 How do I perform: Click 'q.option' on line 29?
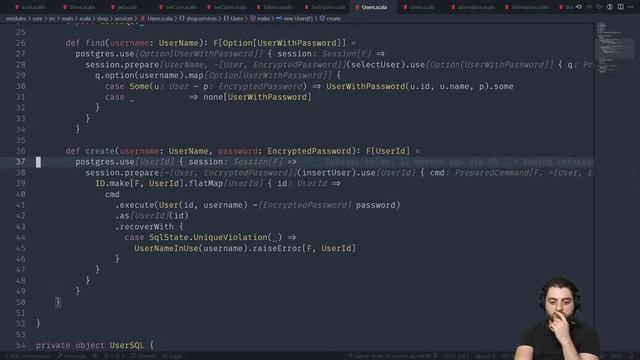coord(115,76)
